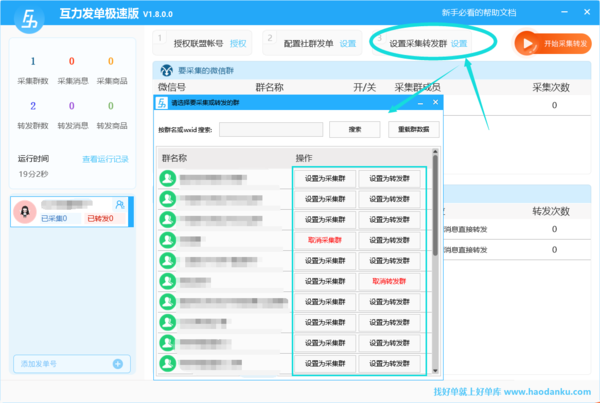Viewport: 600px width, 403px height.
Task: Click the red 取消采集群 button
Action: pos(324,240)
